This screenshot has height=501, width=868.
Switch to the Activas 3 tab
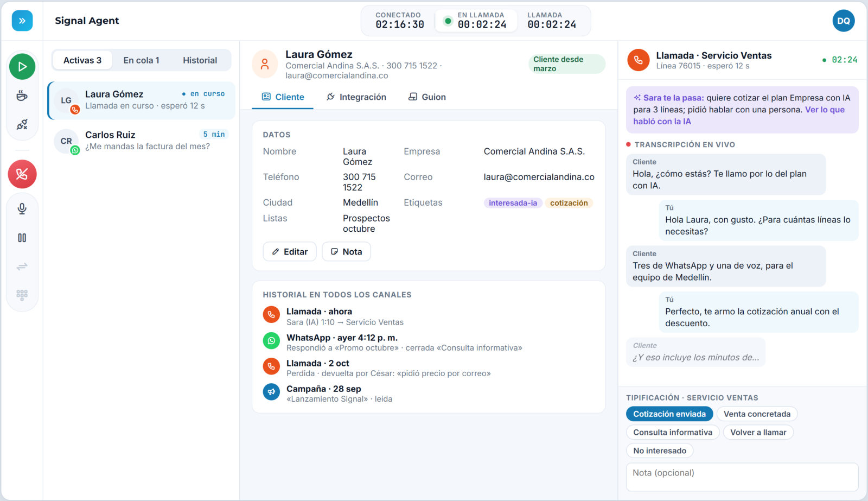(82, 60)
